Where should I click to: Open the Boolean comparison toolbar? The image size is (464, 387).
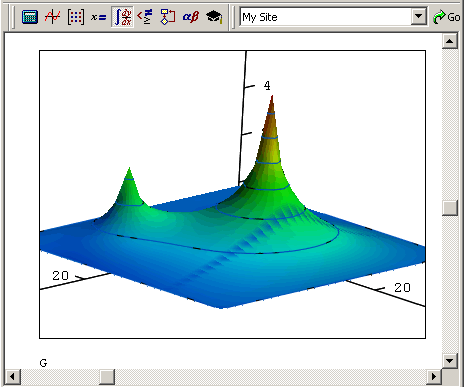(x=145, y=17)
